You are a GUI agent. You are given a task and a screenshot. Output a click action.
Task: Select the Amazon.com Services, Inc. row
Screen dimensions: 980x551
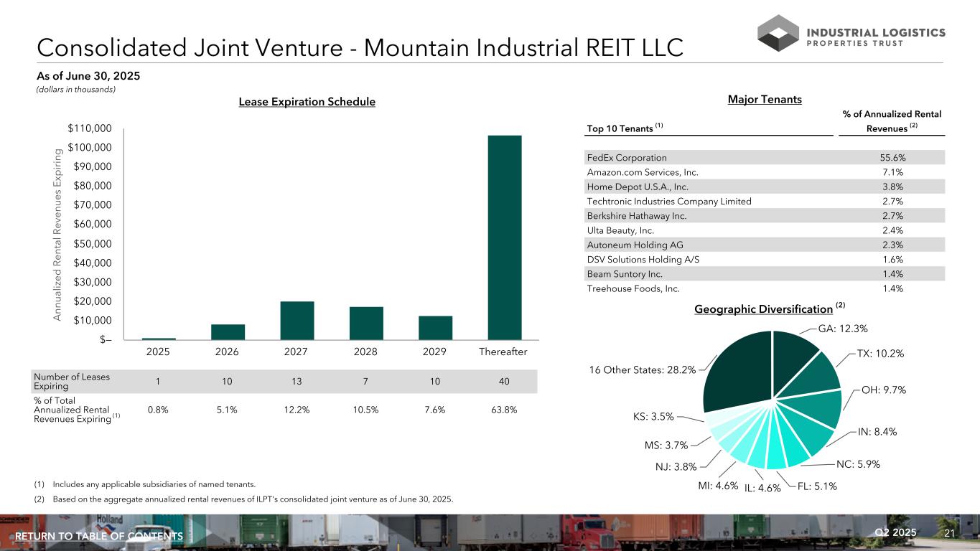click(x=765, y=172)
